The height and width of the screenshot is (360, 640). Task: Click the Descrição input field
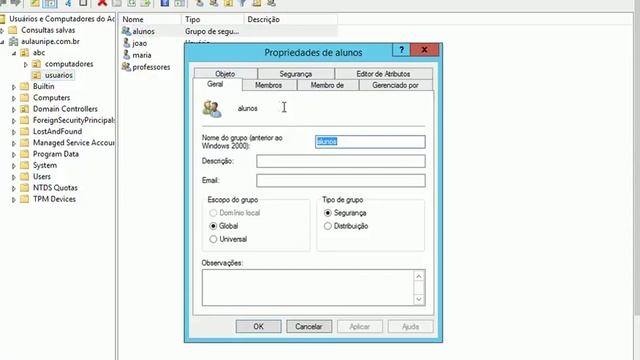point(341,161)
